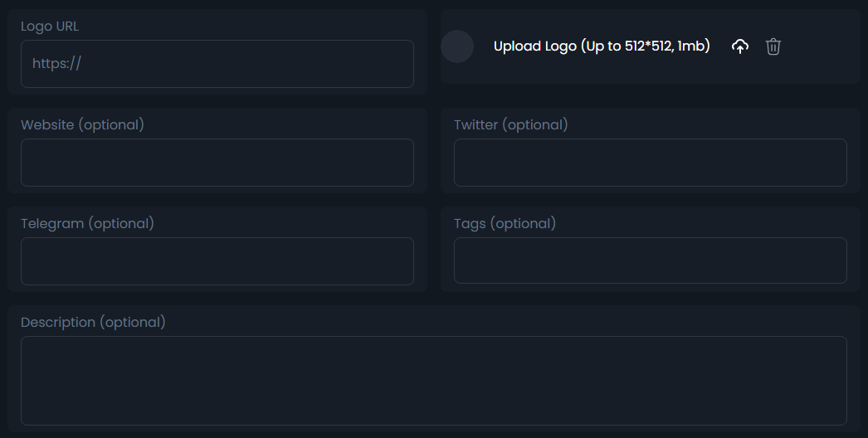Click the 512*512, 1mb size hint
This screenshot has height=438, width=868.
(x=666, y=46)
